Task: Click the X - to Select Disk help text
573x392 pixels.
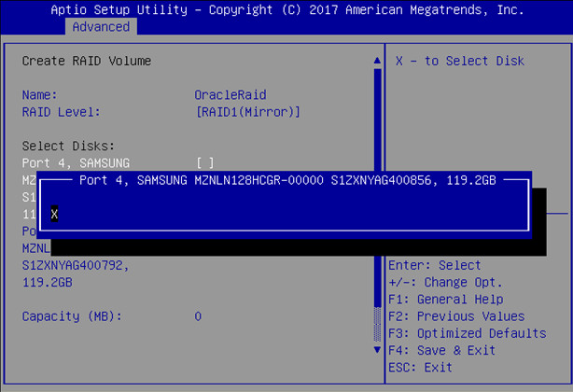Action: (460, 61)
